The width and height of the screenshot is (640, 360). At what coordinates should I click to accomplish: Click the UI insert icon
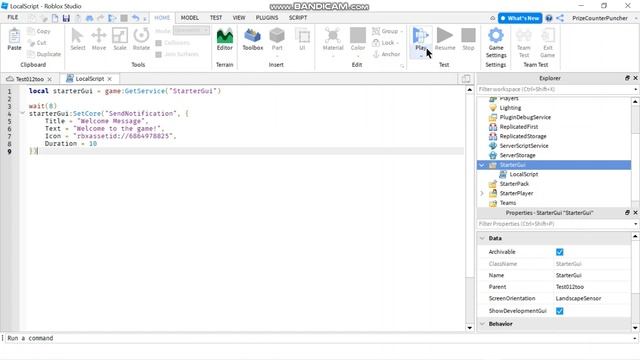click(302, 39)
